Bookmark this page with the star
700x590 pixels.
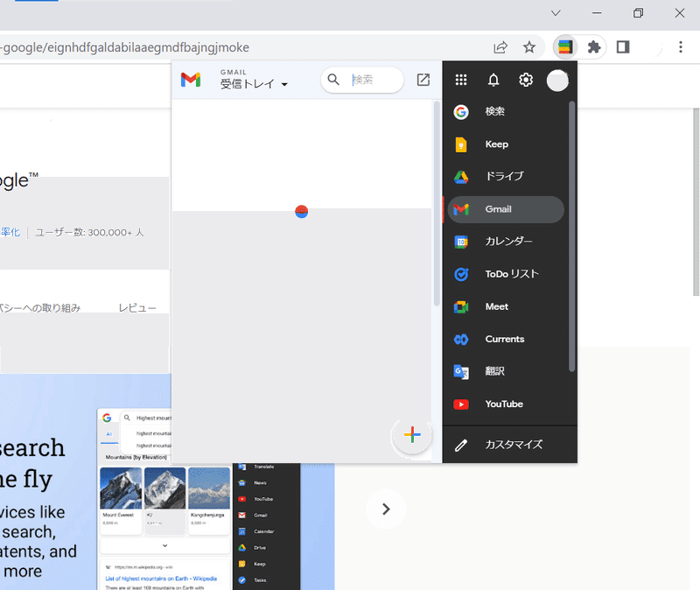click(x=529, y=47)
